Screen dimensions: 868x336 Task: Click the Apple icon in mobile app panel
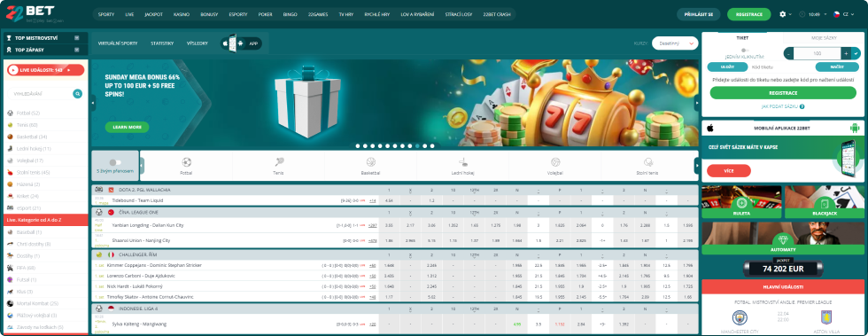(x=710, y=128)
